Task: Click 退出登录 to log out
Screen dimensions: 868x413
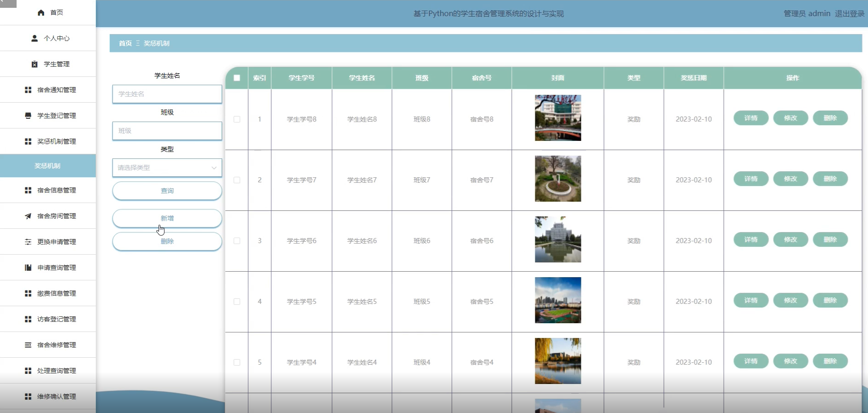Action: pos(850,14)
